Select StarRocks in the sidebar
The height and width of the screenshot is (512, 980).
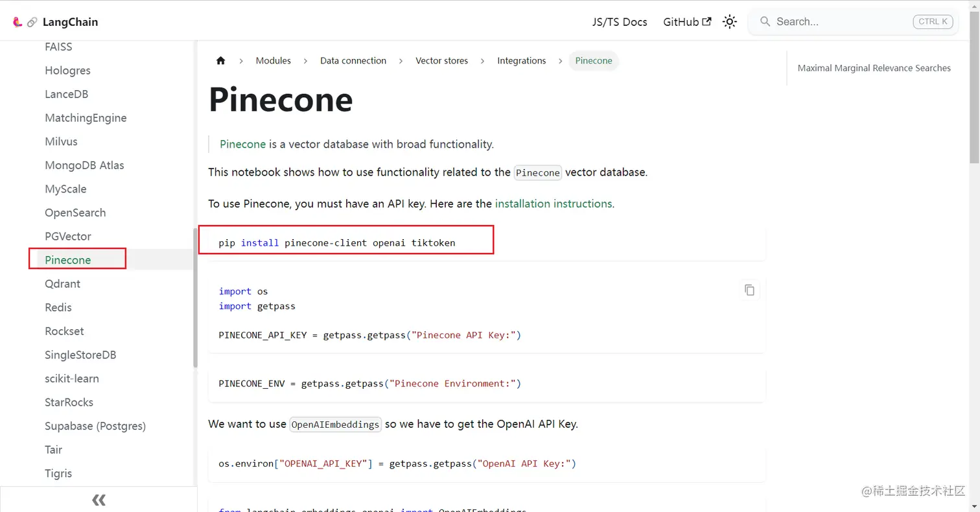point(69,402)
